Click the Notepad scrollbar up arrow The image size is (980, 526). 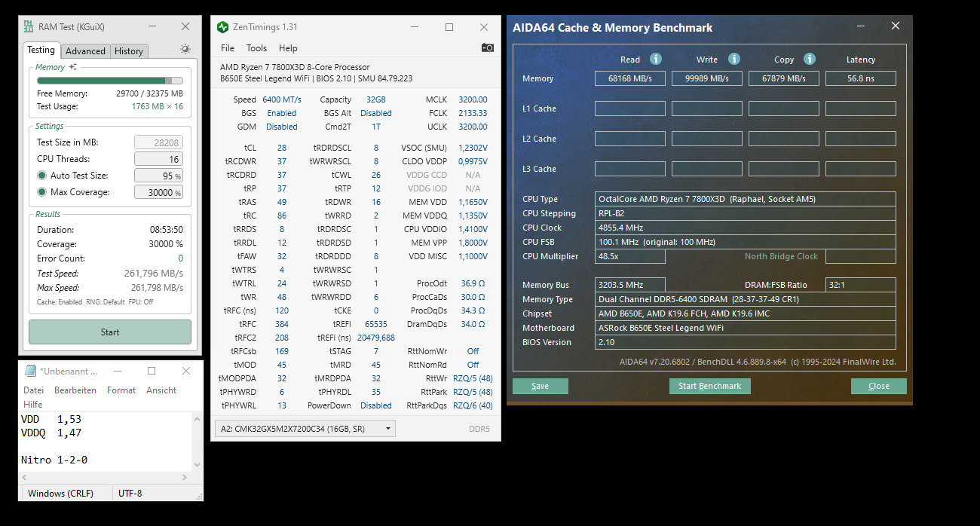point(198,418)
